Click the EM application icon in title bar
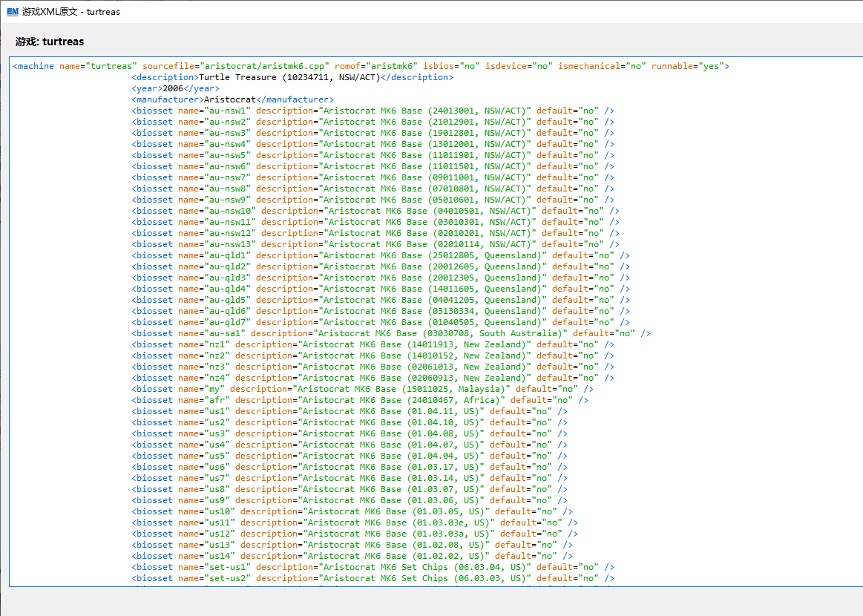 [12, 12]
